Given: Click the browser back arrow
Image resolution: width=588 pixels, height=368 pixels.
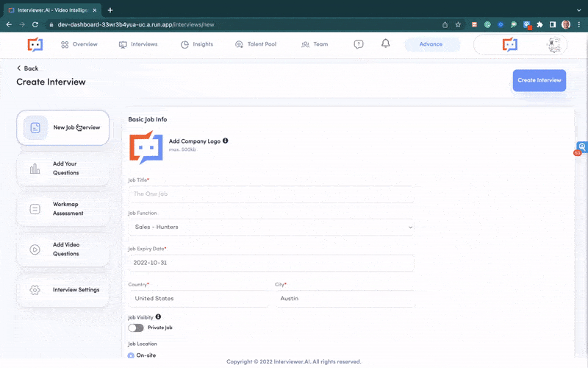Looking at the screenshot, I should coord(9,25).
